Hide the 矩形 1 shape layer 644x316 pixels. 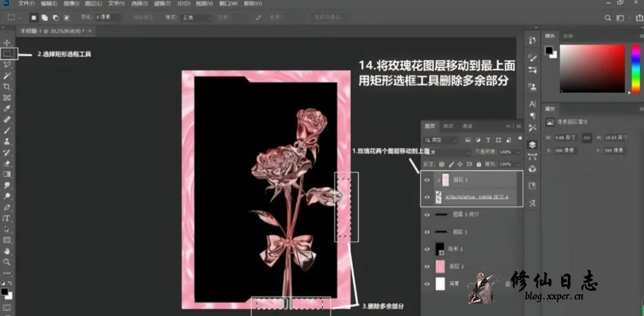[x=427, y=250]
